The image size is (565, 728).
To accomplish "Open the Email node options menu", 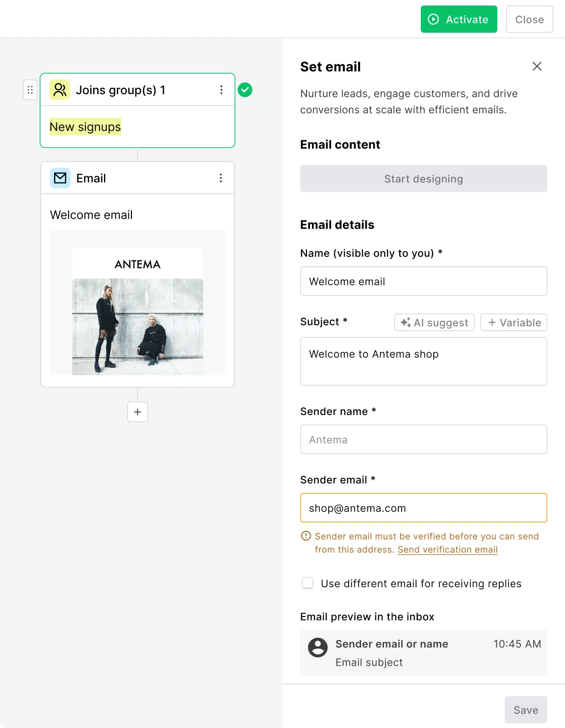I will [x=221, y=178].
